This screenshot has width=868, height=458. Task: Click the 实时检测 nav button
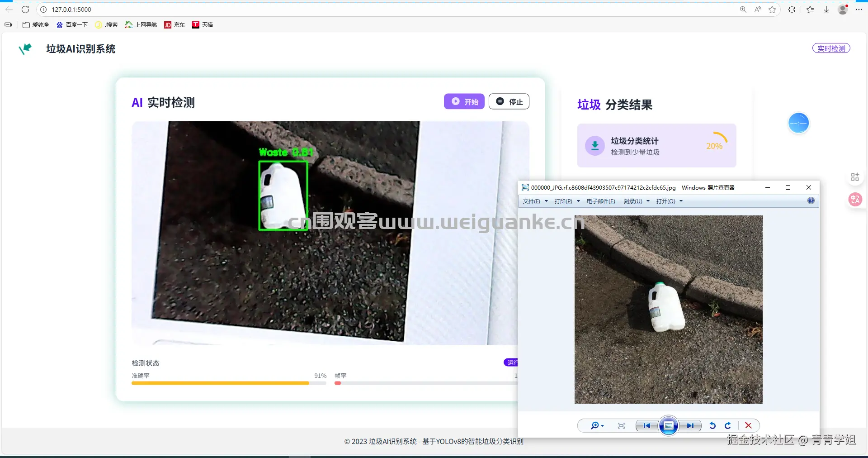point(831,48)
